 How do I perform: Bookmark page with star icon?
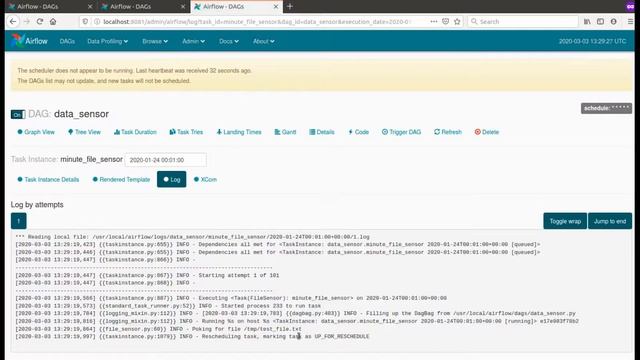[457, 22]
